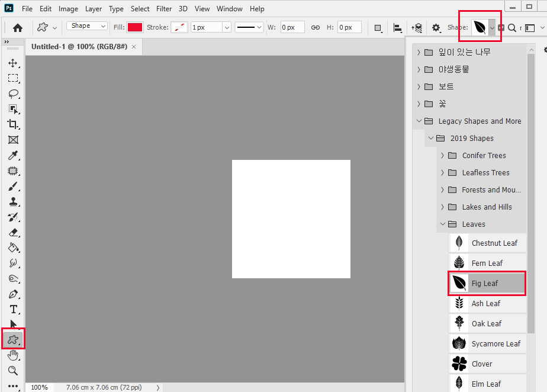This screenshot has width=547, height=392.
Task: Select the Brush tool
Action: 13,186
